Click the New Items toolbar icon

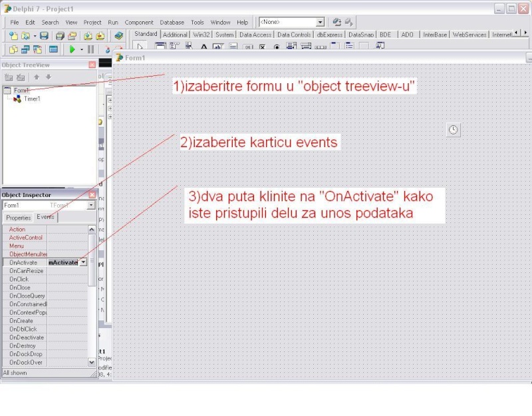coord(13,35)
